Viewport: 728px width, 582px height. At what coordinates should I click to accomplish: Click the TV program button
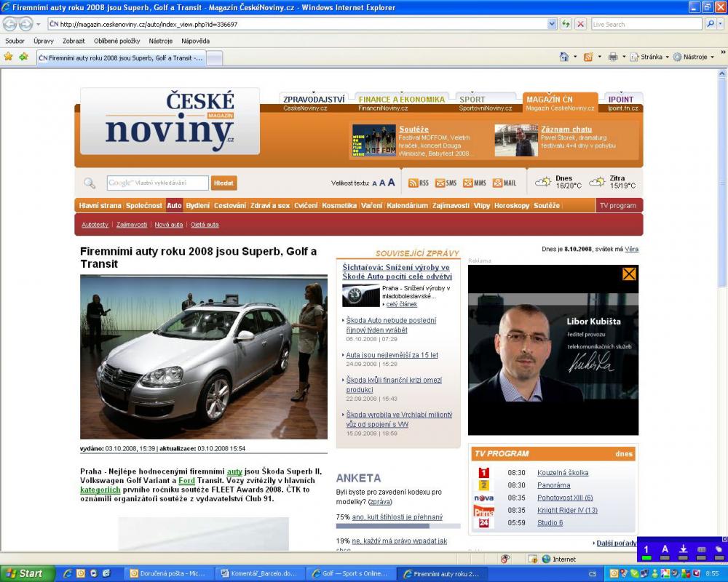pos(618,206)
